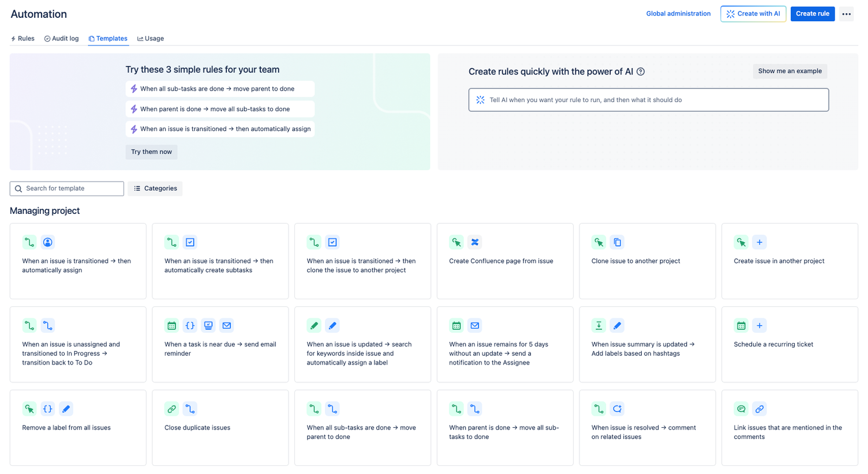Click the Try them now button
This screenshot has height=474, width=868.
pyautogui.click(x=151, y=152)
